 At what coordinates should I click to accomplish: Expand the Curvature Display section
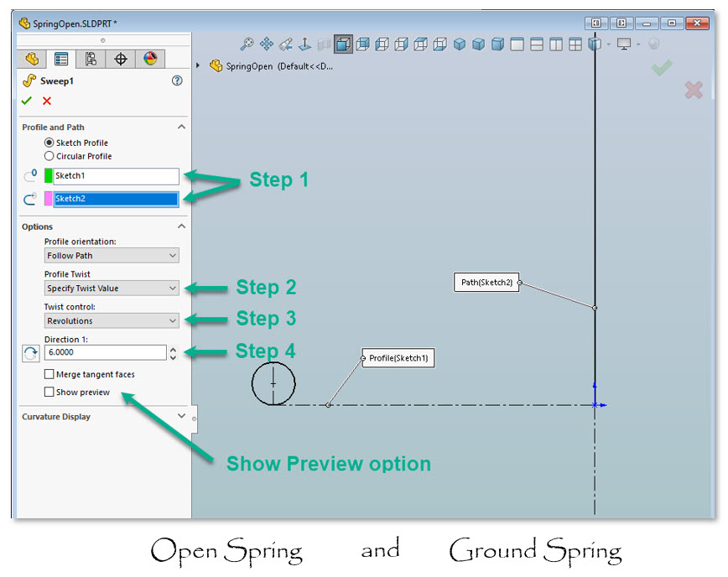pos(181,416)
